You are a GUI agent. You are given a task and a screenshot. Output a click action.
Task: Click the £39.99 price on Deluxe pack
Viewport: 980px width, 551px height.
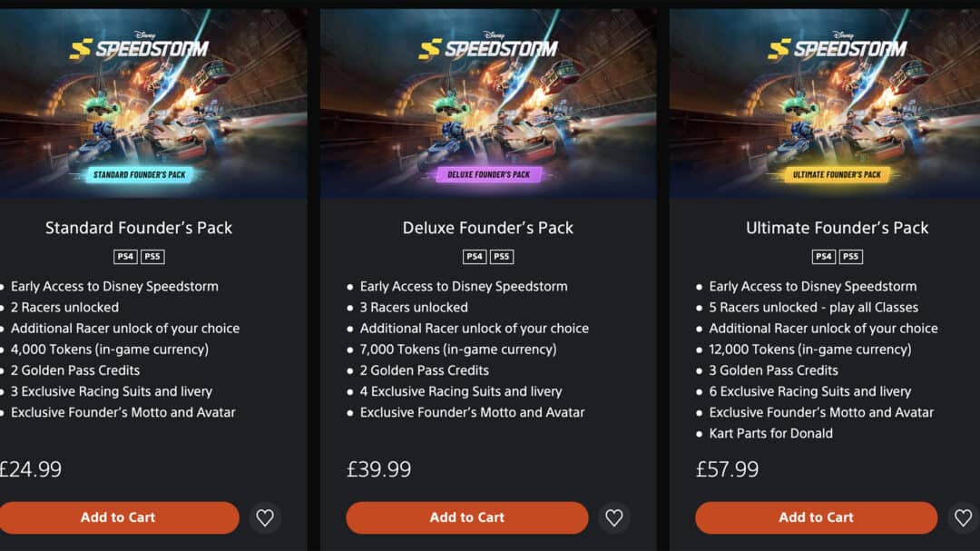tap(378, 469)
